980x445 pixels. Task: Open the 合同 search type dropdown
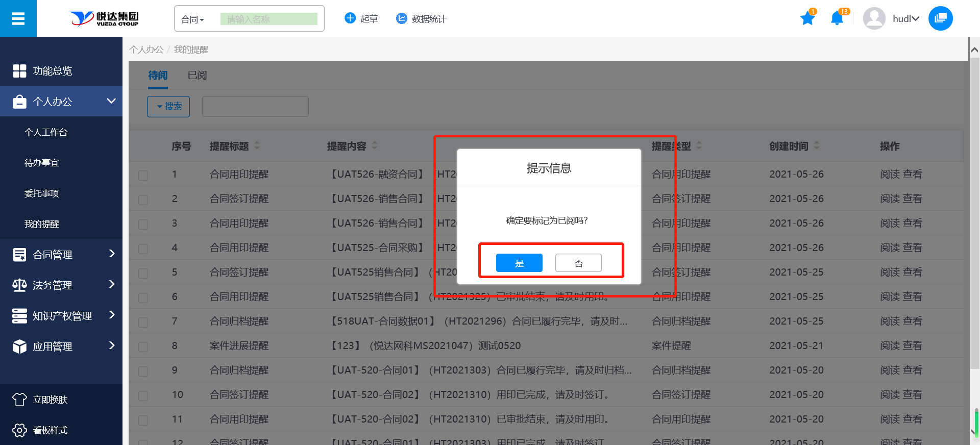pos(193,19)
